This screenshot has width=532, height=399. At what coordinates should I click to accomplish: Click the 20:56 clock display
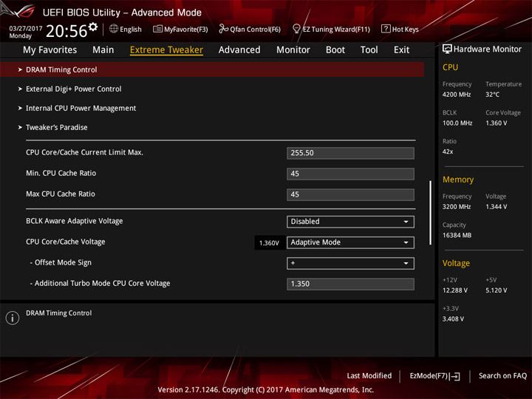(x=66, y=31)
